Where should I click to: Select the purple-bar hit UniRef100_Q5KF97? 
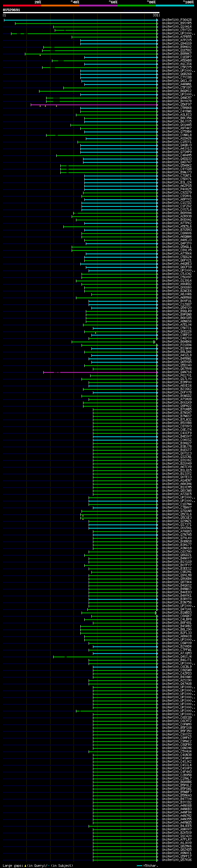[176, 104]
